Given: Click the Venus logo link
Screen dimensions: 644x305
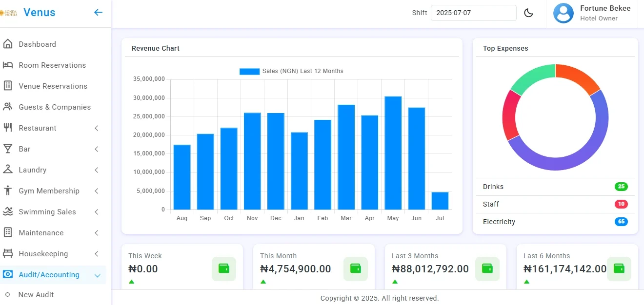Looking at the screenshot, I should pyautogui.click(x=39, y=12).
